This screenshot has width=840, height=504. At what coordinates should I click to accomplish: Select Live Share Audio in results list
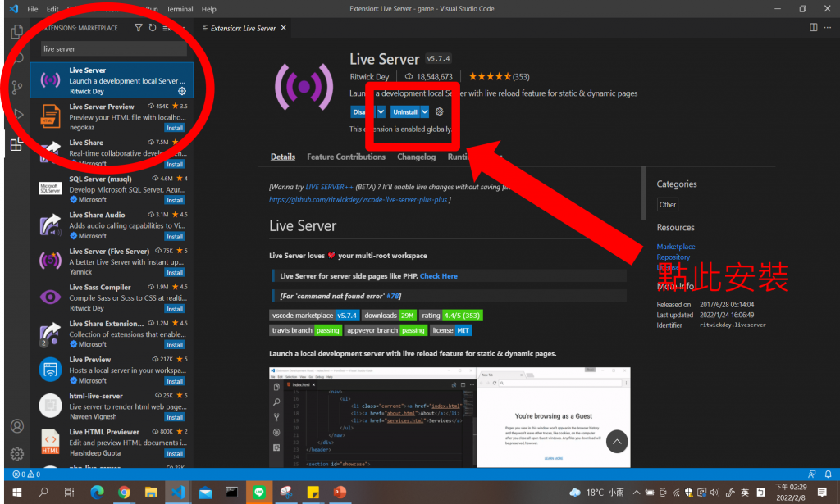click(x=112, y=225)
